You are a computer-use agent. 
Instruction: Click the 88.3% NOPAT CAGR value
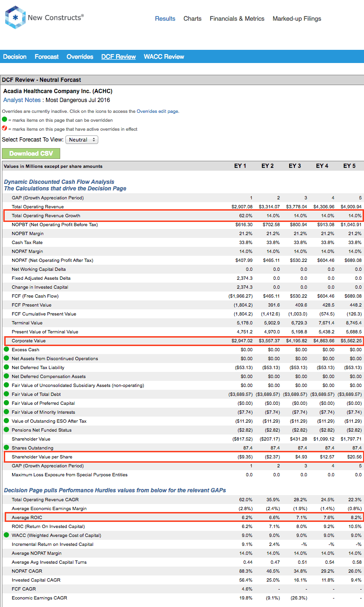point(246,571)
